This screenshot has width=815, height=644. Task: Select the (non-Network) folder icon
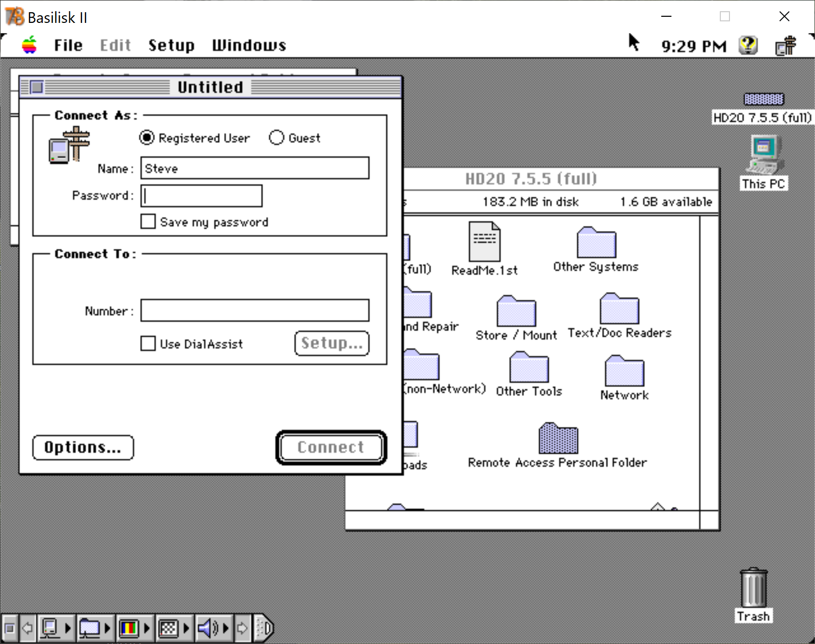point(420,364)
